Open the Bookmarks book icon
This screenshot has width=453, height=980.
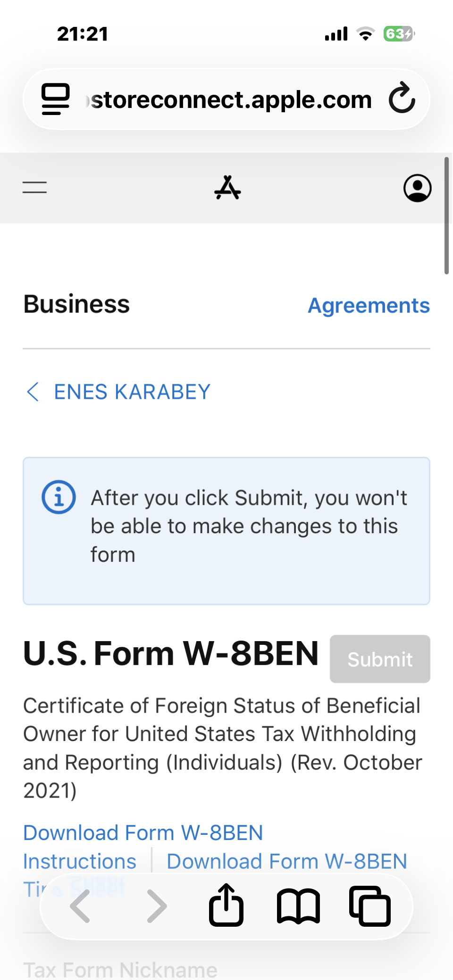(x=298, y=906)
